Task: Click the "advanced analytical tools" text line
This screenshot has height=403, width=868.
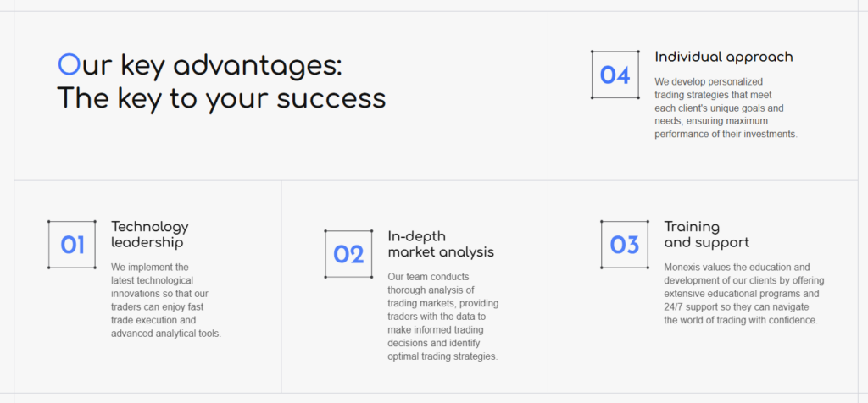Action: click(x=166, y=334)
